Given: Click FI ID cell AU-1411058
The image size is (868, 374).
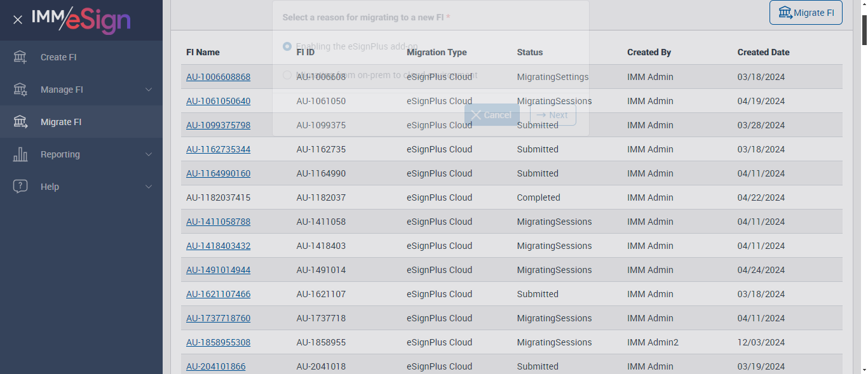Looking at the screenshot, I should click(x=321, y=222).
